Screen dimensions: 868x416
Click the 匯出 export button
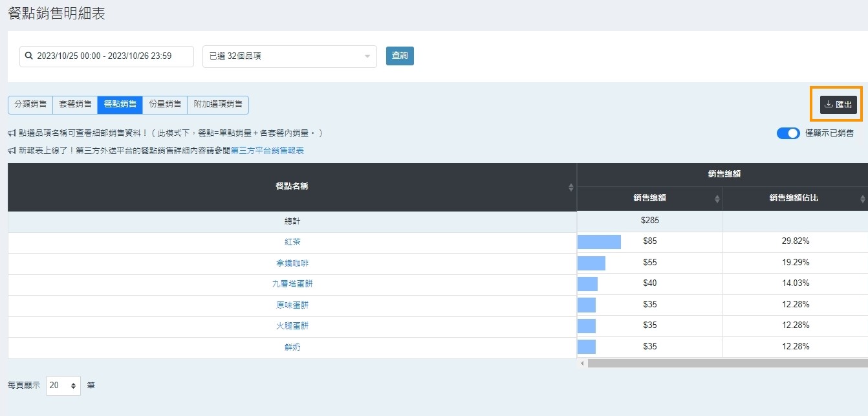click(x=838, y=105)
